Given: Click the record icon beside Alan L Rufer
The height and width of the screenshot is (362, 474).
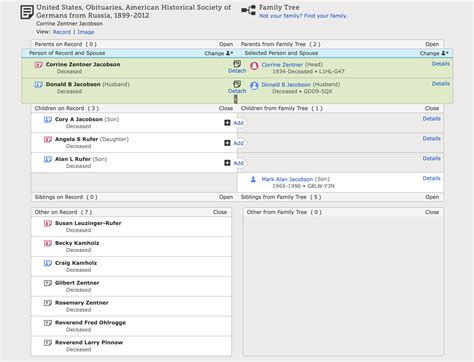Looking at the screenshot, I should (48, 159).
